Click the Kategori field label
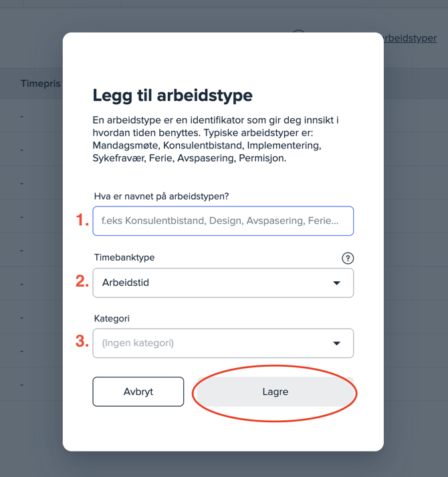This screenshot has width=448, height=477. click(113, 319)
